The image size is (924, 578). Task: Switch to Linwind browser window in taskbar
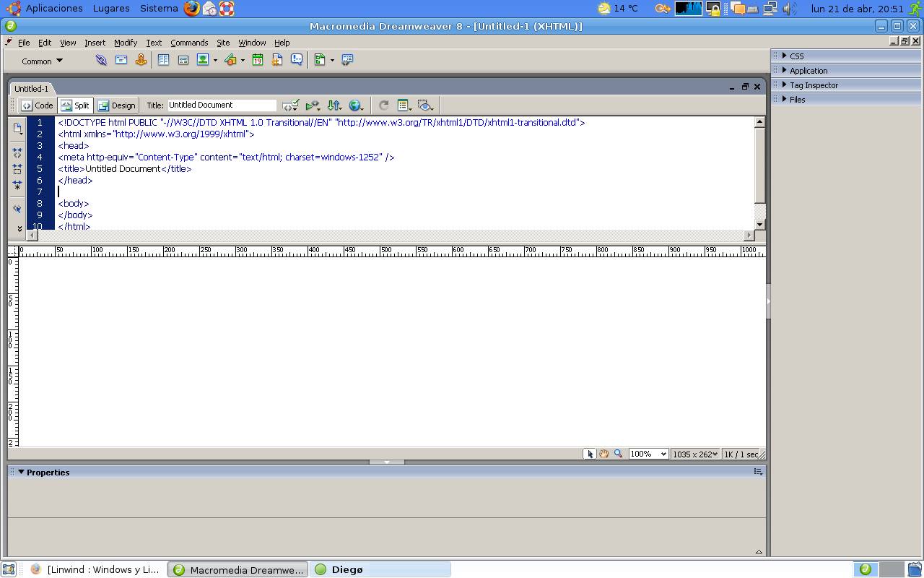pyautogui.click(x=96, y=569)
